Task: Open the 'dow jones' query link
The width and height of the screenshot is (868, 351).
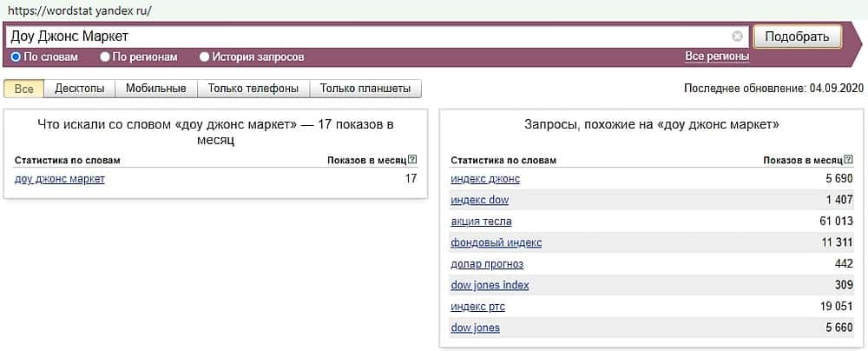Action: (475, 328)
